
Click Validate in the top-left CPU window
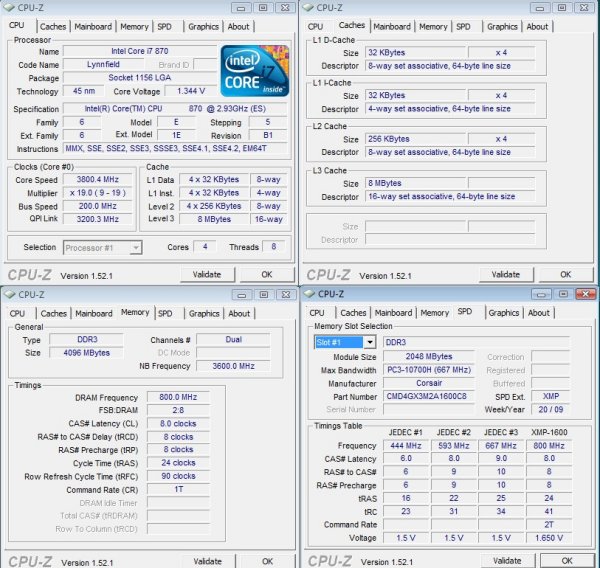pyautogui.click(x=207, y=274)
